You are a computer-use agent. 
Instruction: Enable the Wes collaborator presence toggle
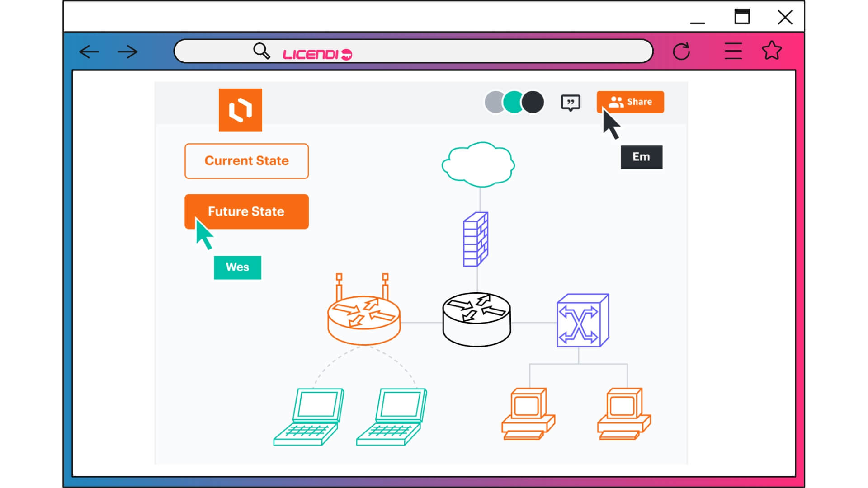pos(511,103)
